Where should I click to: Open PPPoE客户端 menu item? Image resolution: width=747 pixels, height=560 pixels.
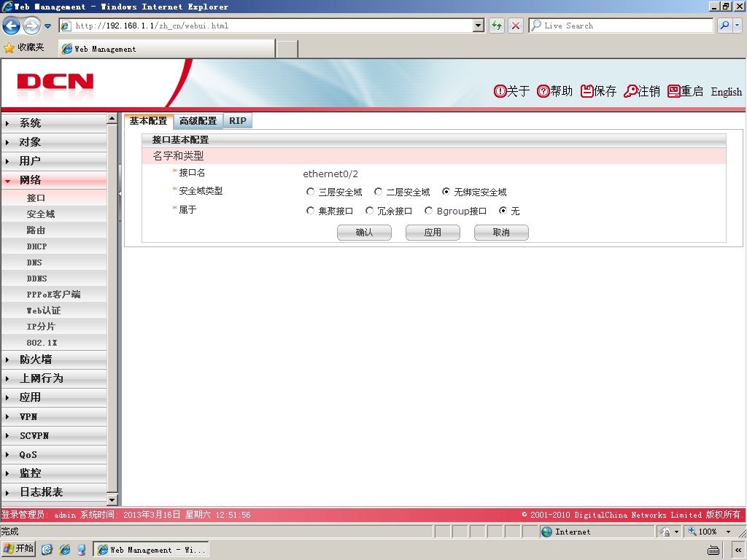[54, 295]
